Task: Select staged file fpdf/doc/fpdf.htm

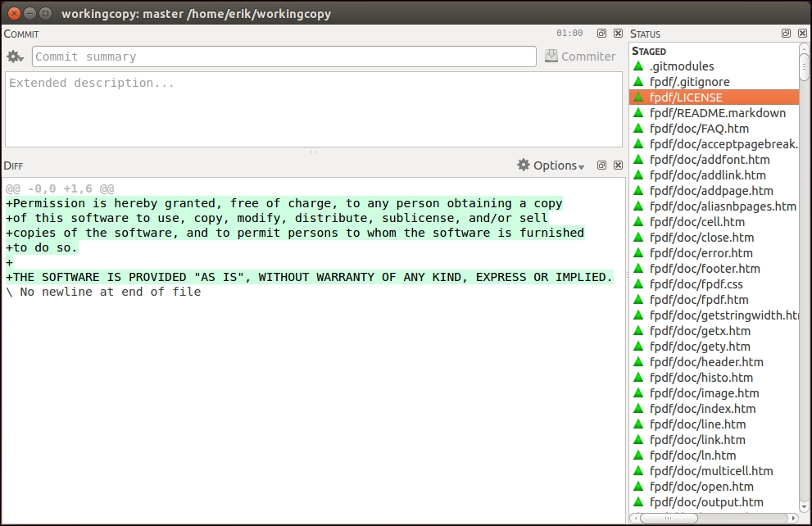Action: click(714, 299)
